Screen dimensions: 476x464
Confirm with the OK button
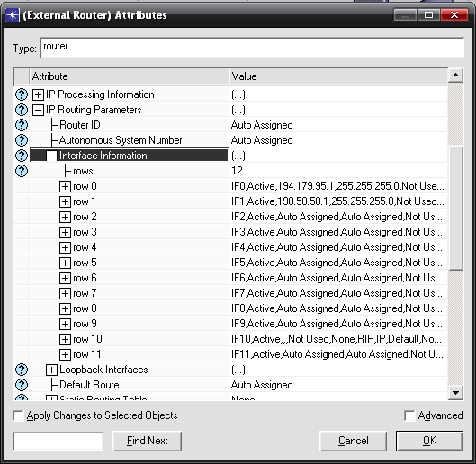pos(429,441)
